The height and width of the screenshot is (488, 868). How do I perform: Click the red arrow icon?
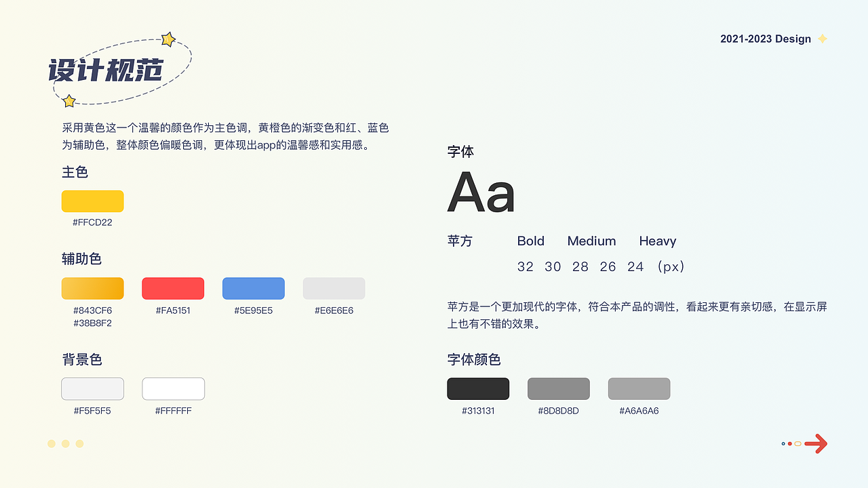click(816, 443)
